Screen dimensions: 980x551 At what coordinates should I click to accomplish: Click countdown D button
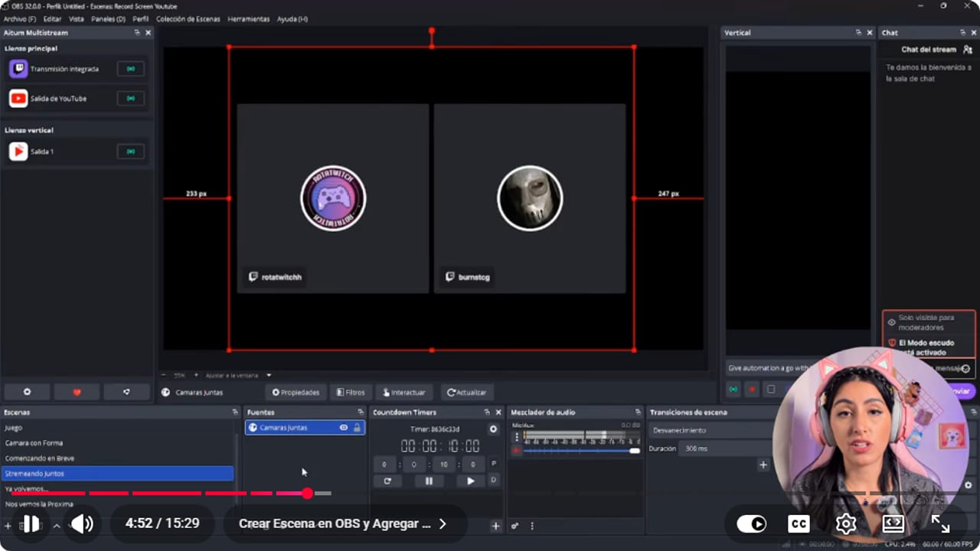(493, 480)
